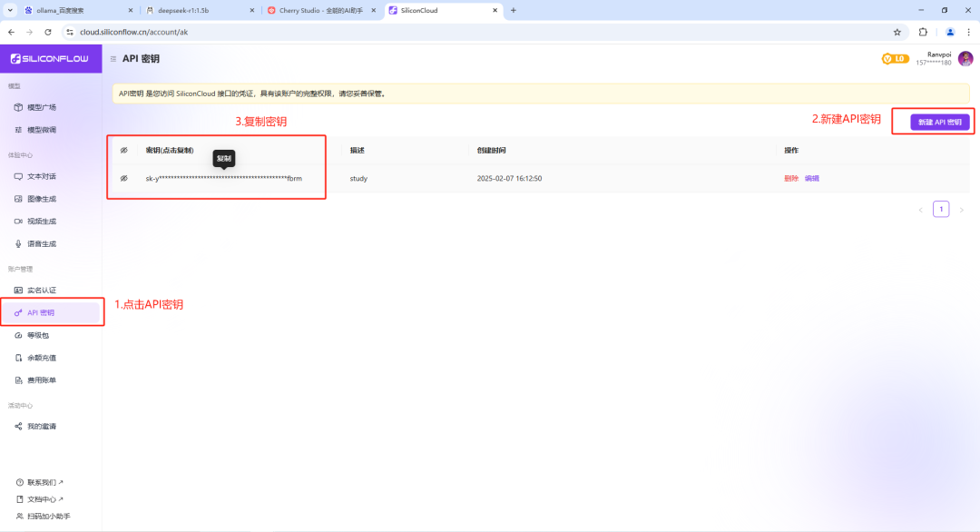Click the 语音生成 microphone icon
This screenshot has width=980, height=532.
click(x=18, y=244)
